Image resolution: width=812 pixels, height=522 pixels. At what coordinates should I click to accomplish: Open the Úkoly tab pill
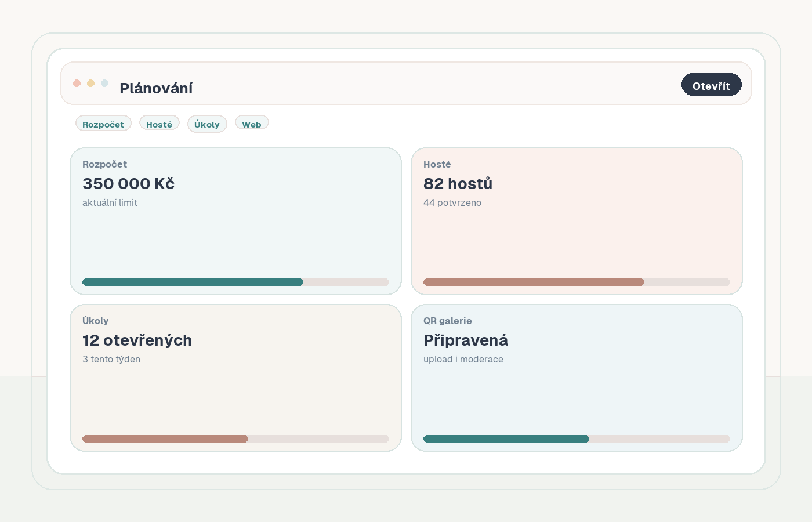207,124
